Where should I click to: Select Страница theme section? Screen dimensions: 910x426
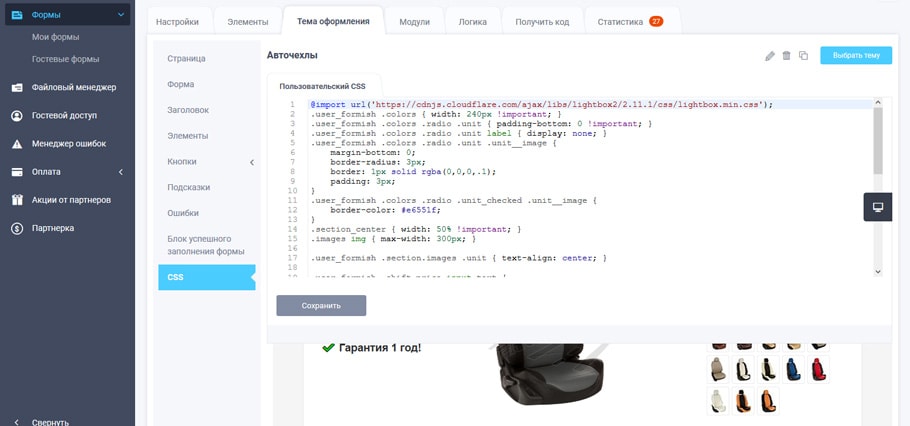(x=186, y=59)
